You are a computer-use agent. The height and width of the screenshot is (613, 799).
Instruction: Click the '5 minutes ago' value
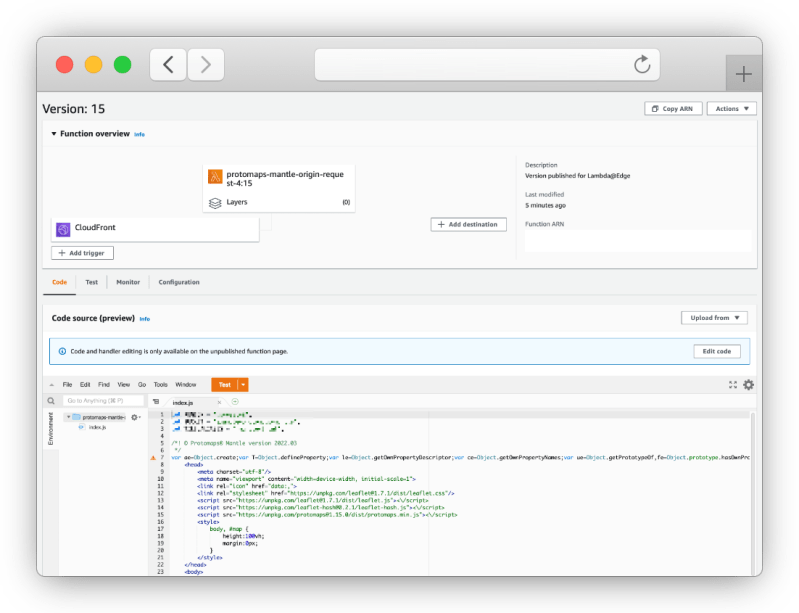coord(545,205)
